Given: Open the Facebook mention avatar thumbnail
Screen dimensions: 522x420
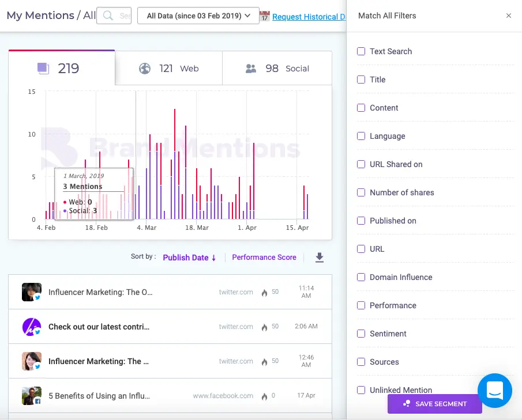Looking at the screenshot, I should click(x=32, y=396).
